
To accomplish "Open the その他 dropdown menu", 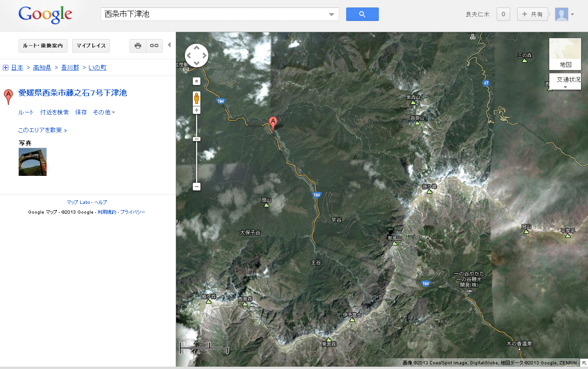I will (x=104, y=112).
